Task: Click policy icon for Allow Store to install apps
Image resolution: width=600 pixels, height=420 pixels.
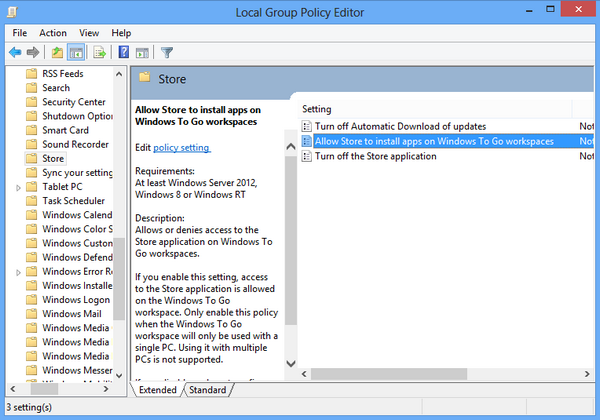Action: (307, 141)
